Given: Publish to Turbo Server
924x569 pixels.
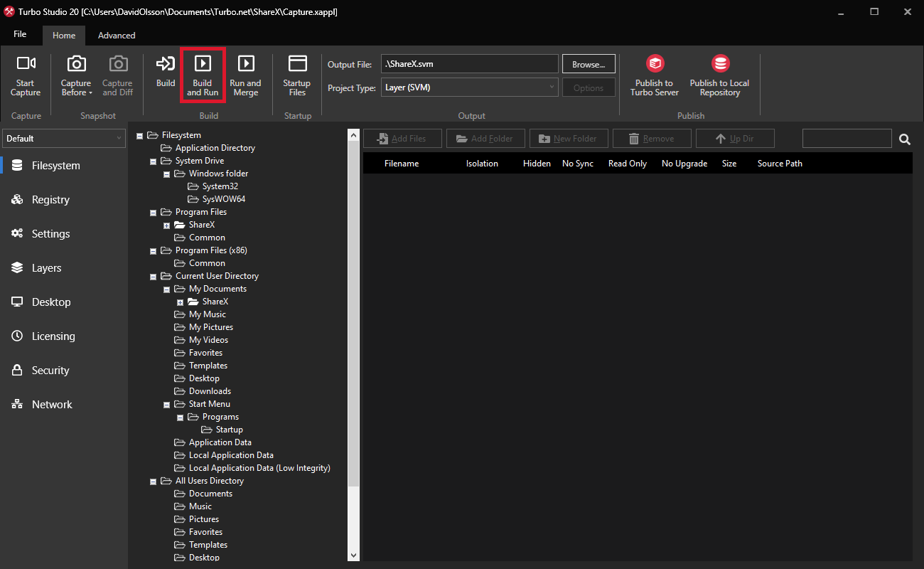Looking at the screenshot, I should [x=653, y=75].
